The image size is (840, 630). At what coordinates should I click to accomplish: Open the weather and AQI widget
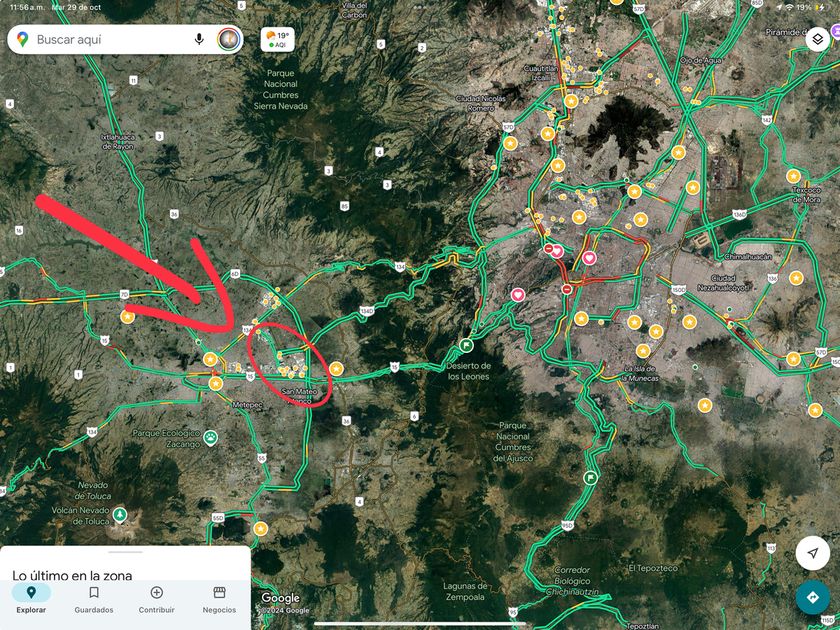pyautogui.click(x=278, y=40)
